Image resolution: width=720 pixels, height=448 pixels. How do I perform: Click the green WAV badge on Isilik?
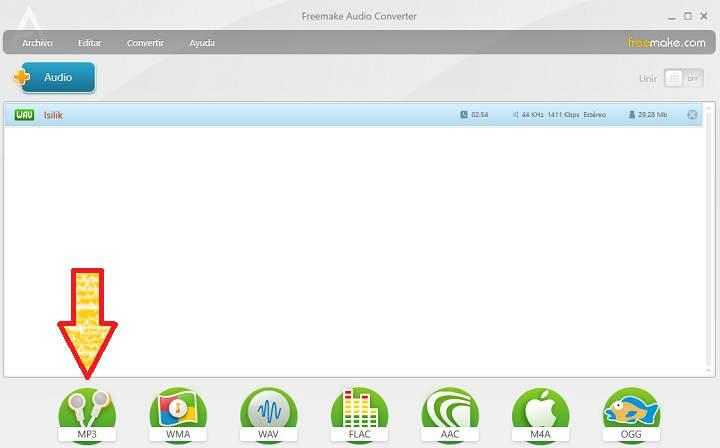point(25,115)
